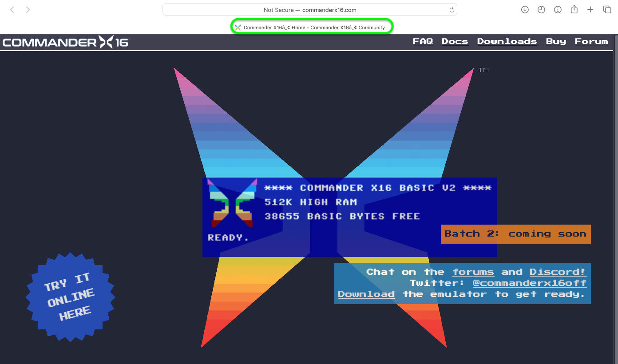Open the Safari downloads icon

[525, 10]
